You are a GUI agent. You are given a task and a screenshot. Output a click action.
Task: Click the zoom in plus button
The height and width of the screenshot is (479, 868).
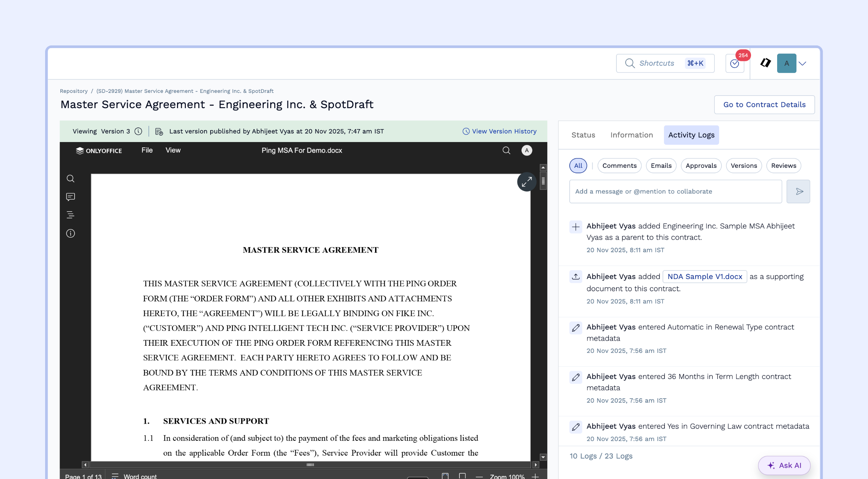click(x=535, y=476)
